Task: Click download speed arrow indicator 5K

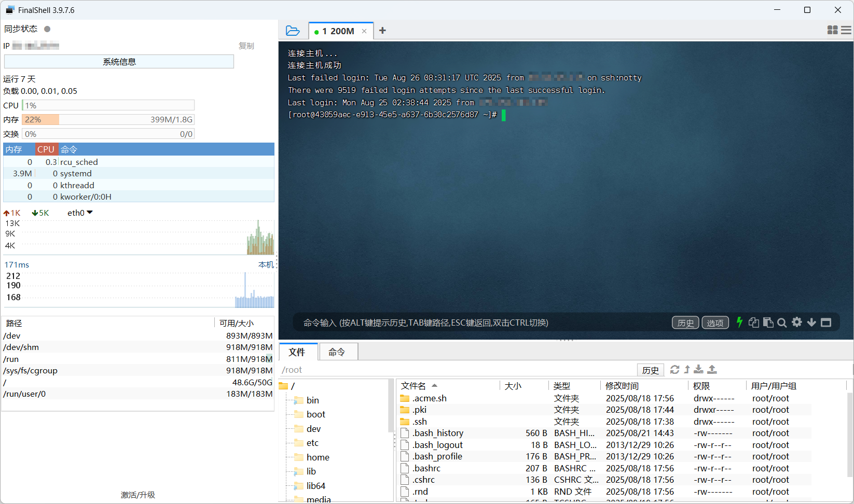Action: 40,213
